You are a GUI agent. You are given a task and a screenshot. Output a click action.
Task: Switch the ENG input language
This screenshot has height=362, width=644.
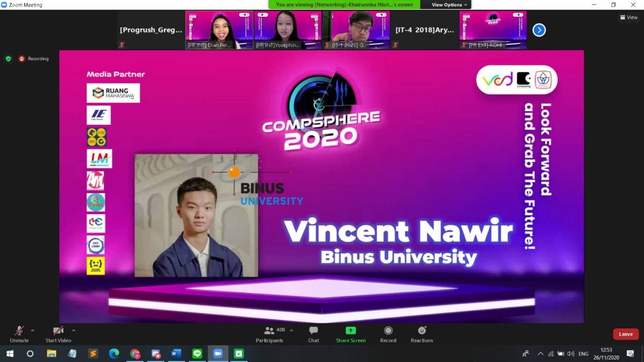[x=584, y=353]
